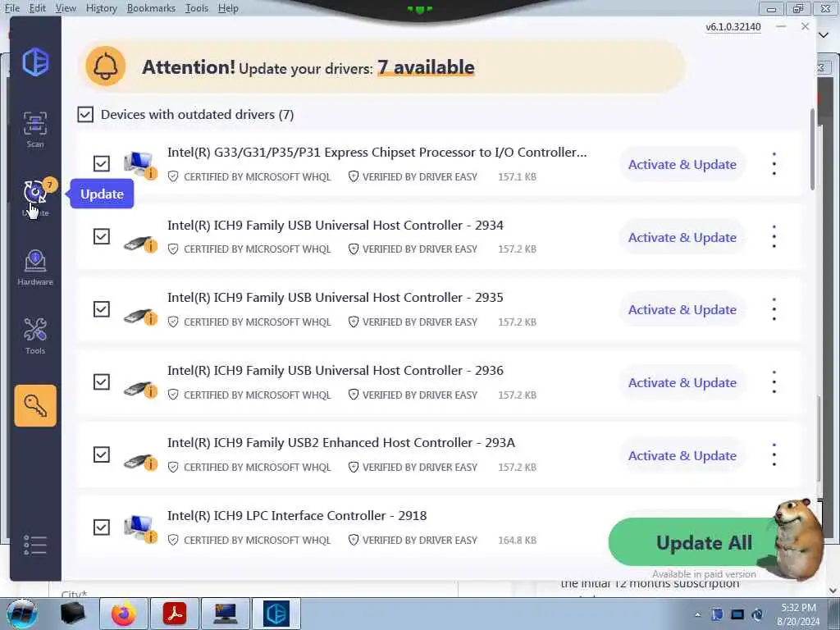Image resolution: width=840 pixels, height=630 pixels.
Task: Open the Tools section in sidebar
Action: (35, 336)
